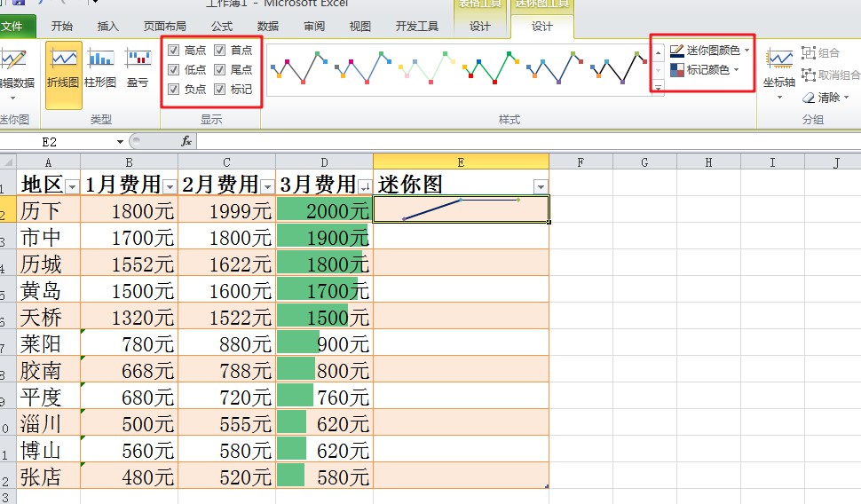Click the cell with 788元
The image size is (861, 504).
pos(226,369)
